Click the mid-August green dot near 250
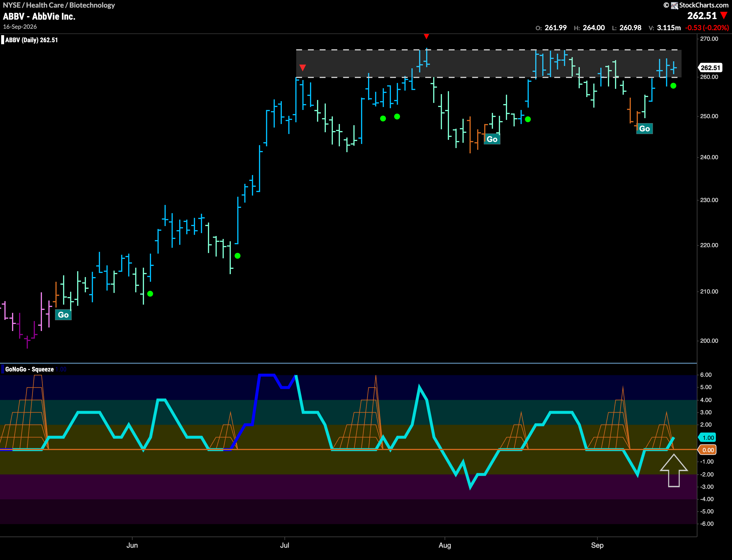This screenshot has height=560, width=732. (x=528, y=119)
